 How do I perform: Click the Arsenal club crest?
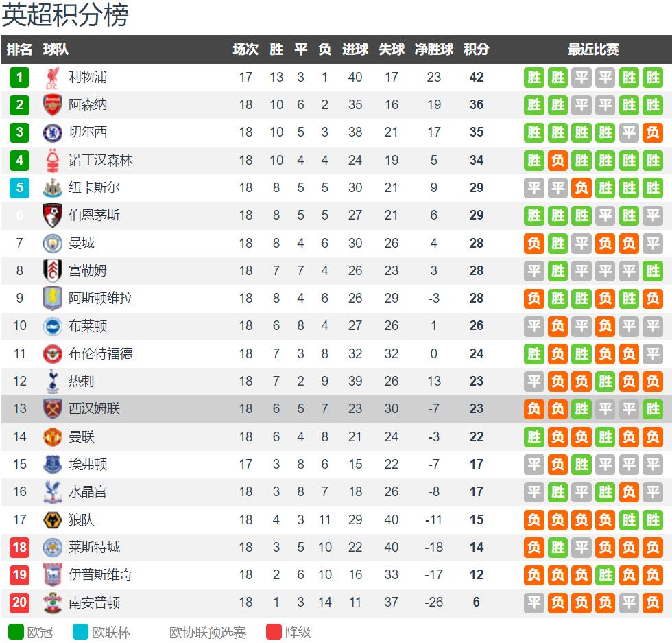click(53, 105)
